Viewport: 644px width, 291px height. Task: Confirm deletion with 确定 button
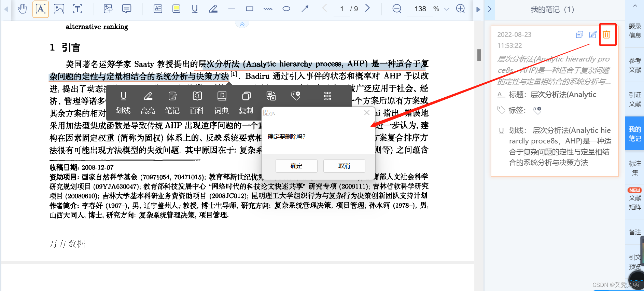coord(296,166)
